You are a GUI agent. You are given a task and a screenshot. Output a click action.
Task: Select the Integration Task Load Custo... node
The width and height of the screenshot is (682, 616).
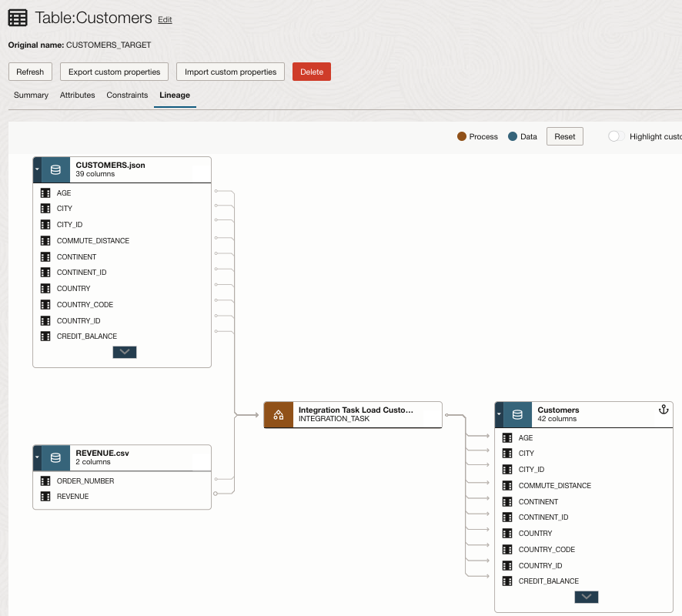pos(353,414)
